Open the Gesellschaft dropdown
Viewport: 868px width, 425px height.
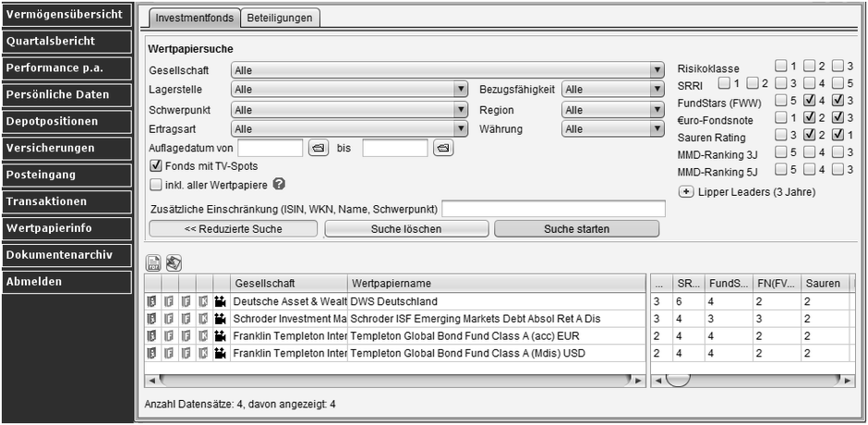pyautogui.click(x=657, y=70)
